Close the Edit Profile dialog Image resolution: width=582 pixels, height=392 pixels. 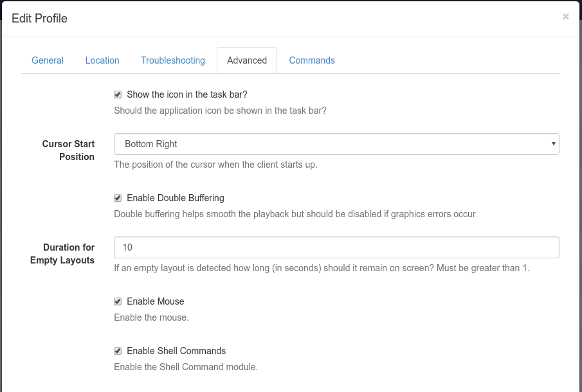(565, 17)
